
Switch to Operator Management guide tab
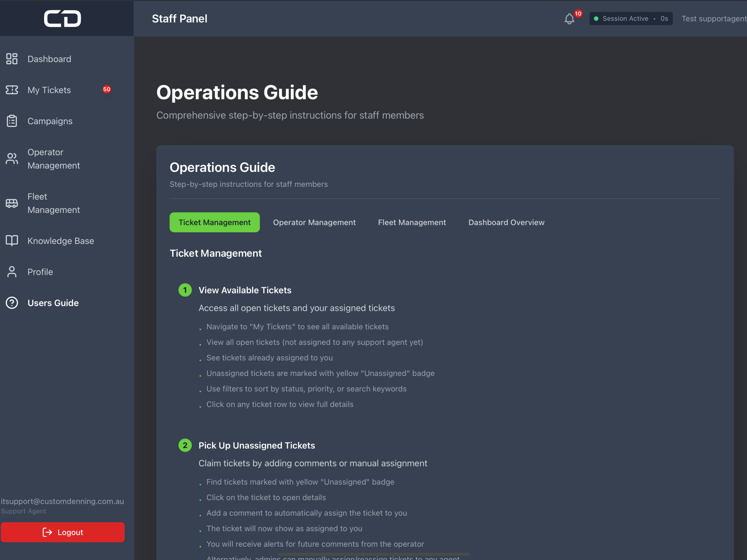(x=314, y=222)
